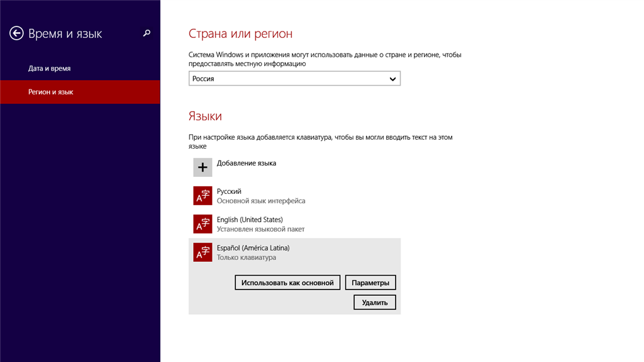The image size is (644, 362).
Task: Click Использовать как основной button
Action: tap(287, 283)
